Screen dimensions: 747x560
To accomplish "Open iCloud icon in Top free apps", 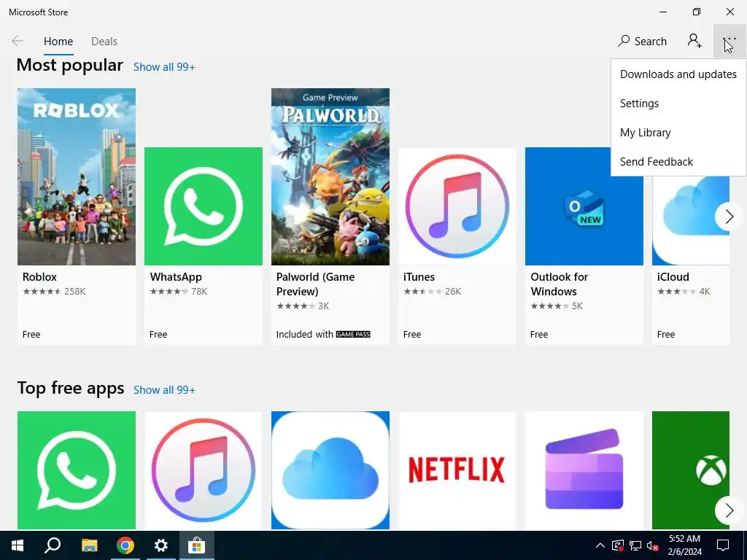I will coord(330,470).
